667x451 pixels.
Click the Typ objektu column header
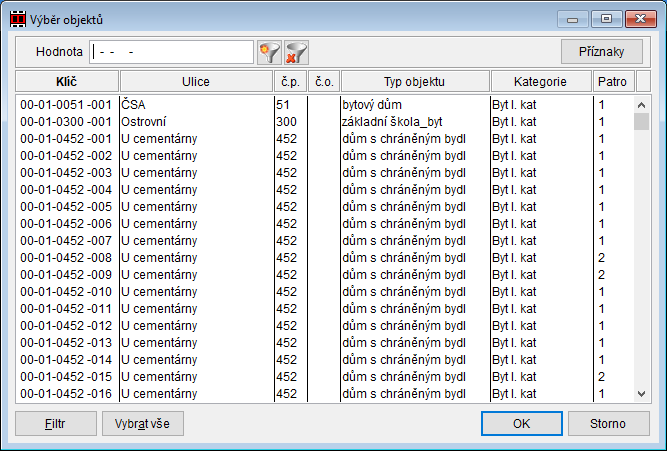[413, 81]
